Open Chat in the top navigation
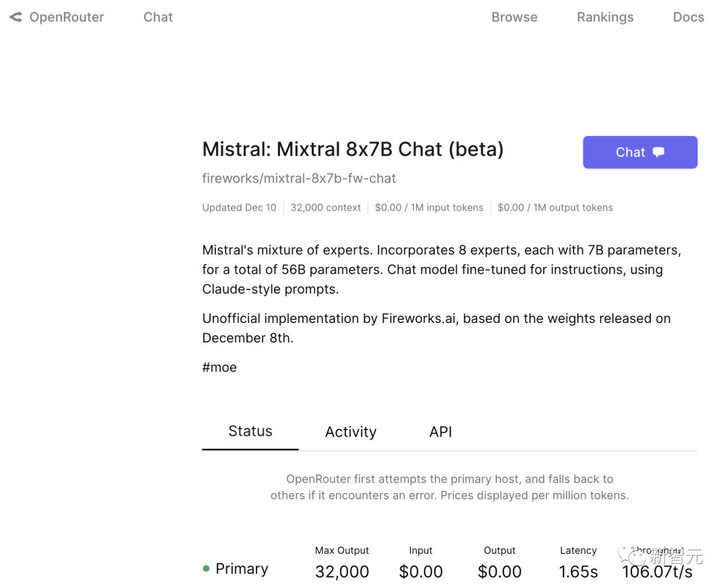The width and height of the screenshot is (727, 588). (x=158, y=17)
